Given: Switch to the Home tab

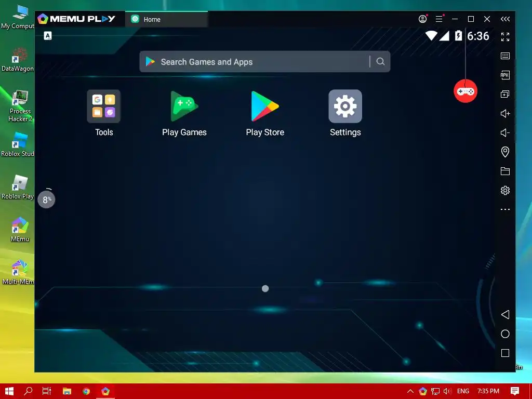Looking at the screenshot, I should click(x=166, y=19).
